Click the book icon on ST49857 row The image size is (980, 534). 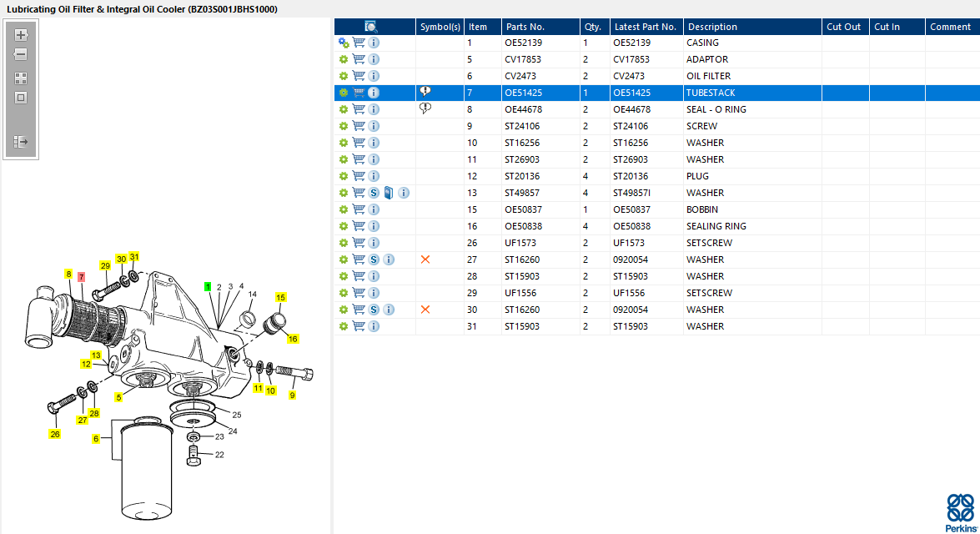coord(389,193)
